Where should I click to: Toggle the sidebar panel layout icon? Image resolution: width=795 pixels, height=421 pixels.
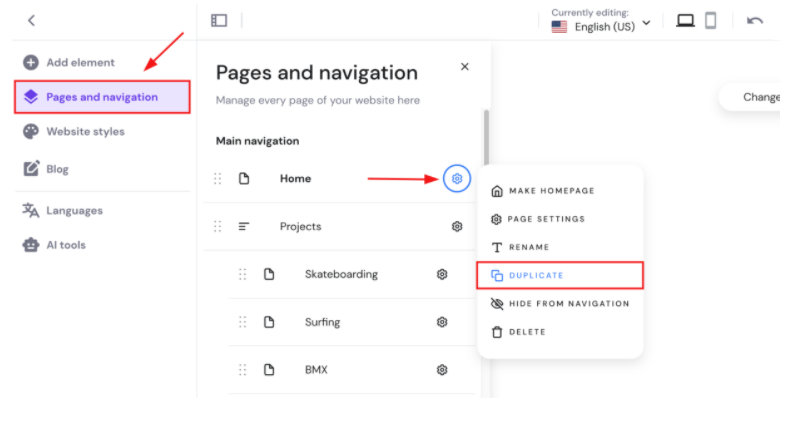point(219,20)
